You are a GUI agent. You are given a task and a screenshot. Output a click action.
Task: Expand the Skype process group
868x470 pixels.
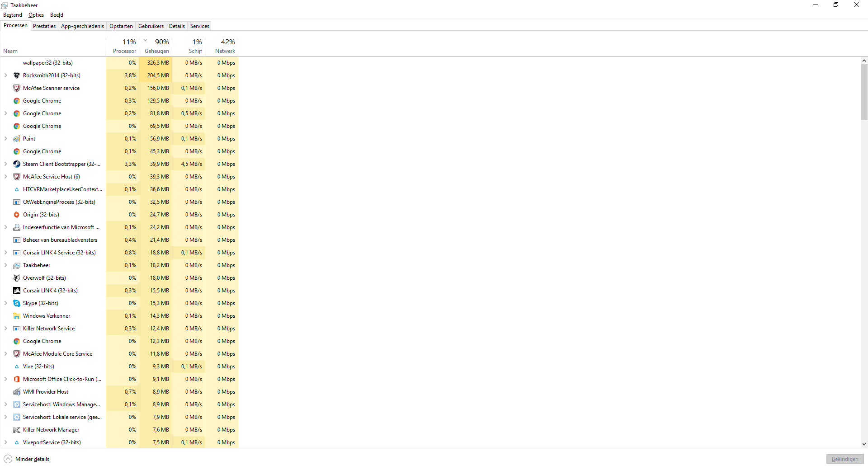pyautogui.click(x=5, y=303)
